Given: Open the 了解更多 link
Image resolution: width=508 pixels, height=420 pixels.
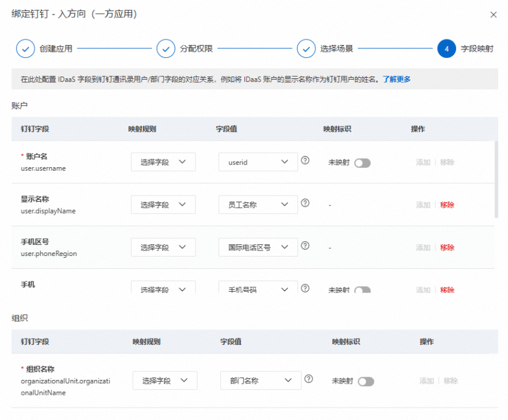Looking at the screenshot, I should tap(396, 79).
